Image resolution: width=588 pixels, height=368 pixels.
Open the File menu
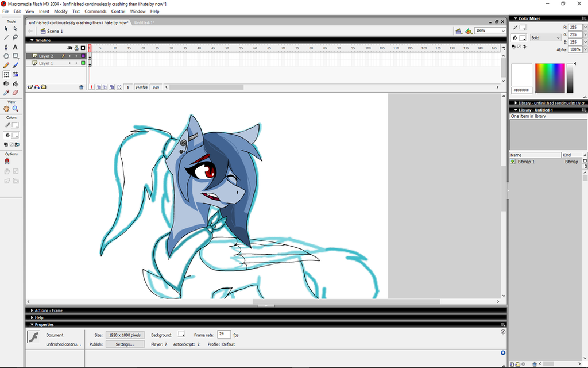[x=6, y=11]
